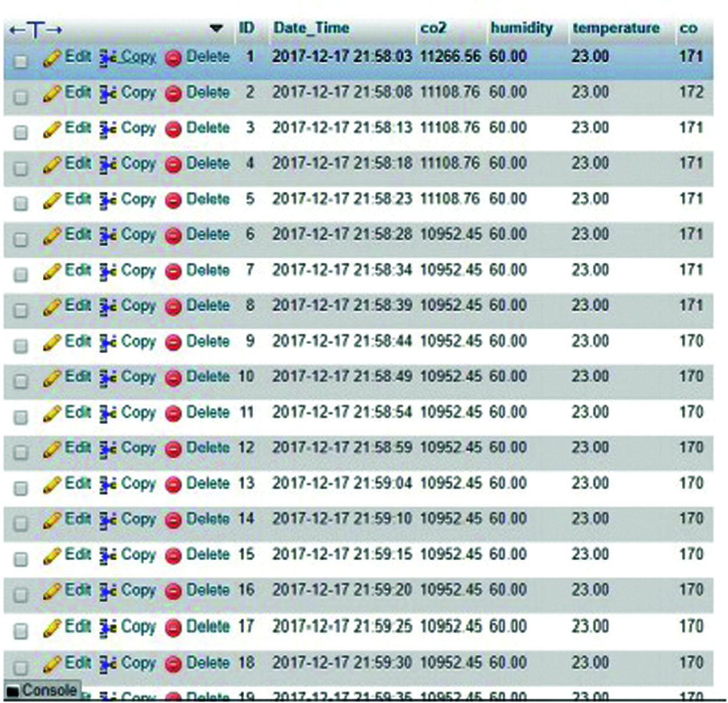Sort by temperature column header
The width and height of the screenshot is (728, 703).
[x=616, y=28]
